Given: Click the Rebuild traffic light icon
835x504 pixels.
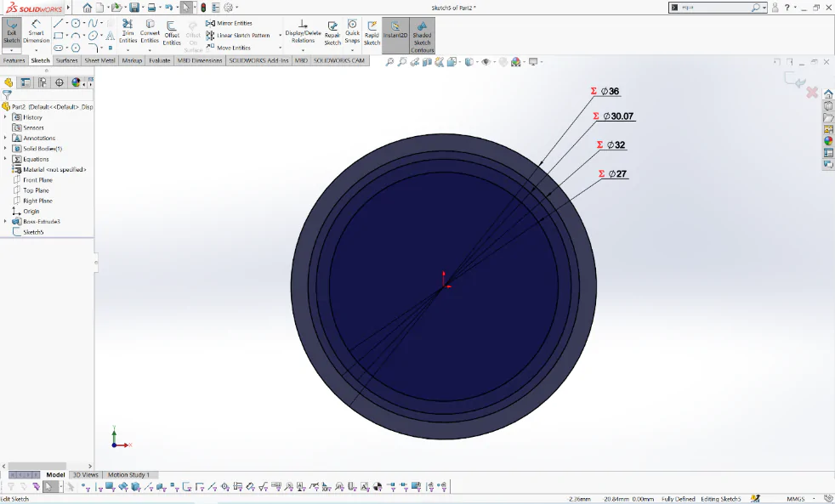Looking at the screenshot, I should 203,8.
